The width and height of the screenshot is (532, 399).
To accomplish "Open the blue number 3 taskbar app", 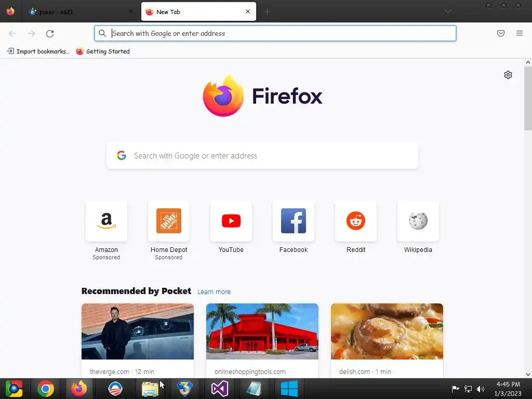I will pyautogui.click(x=184, y=389).
